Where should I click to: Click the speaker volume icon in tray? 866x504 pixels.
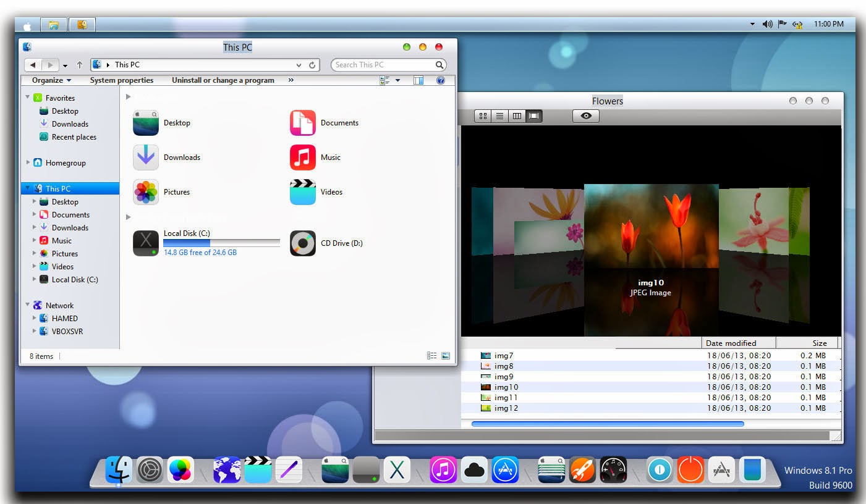[767, 24]
